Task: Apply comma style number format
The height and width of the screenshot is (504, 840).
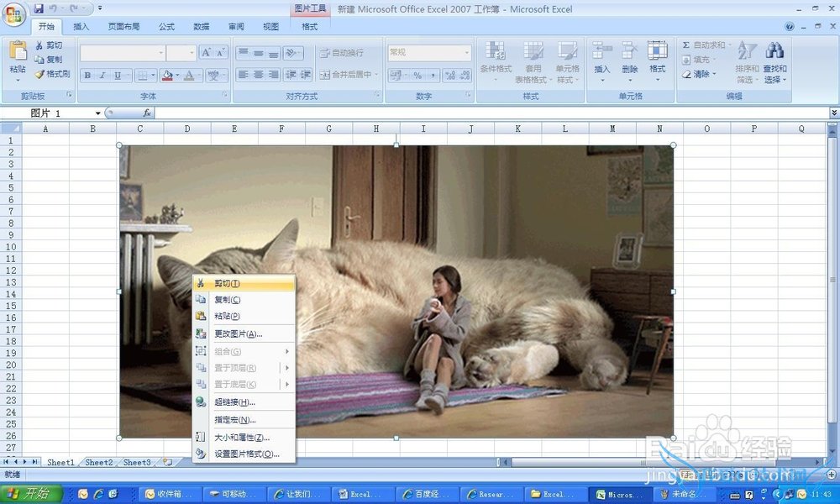Action: (432, 76)
